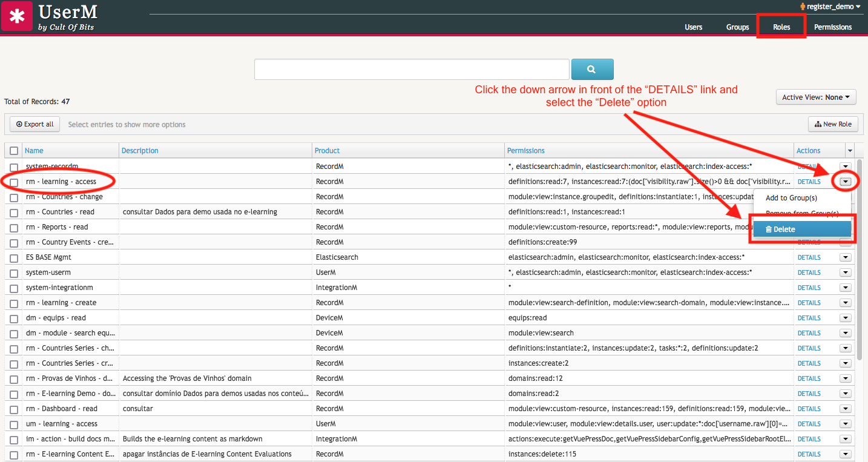Check the rm - Countries - read checkbox

pos(14,213)
